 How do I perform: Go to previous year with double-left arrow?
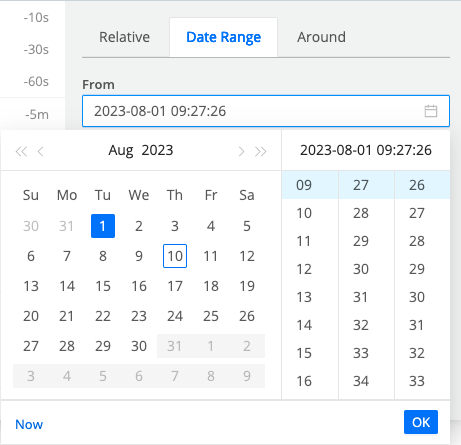pos(21,152)
